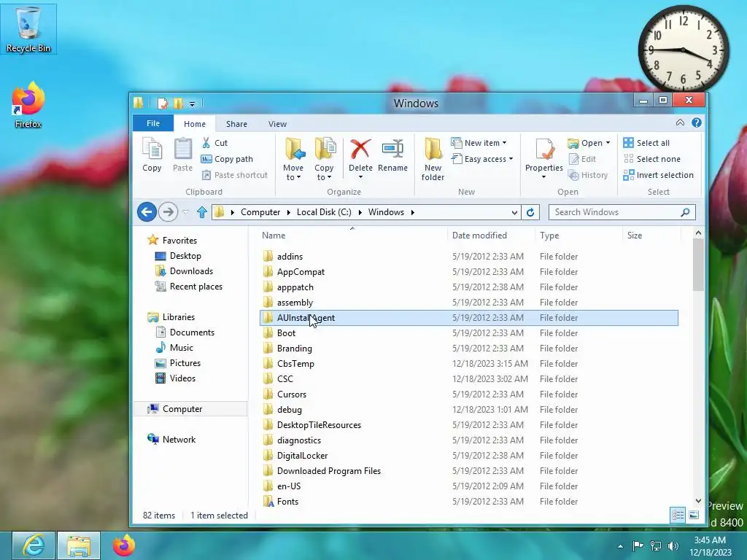
Task: Switch to the Home ribbon tab
Action: coord(195,124)
